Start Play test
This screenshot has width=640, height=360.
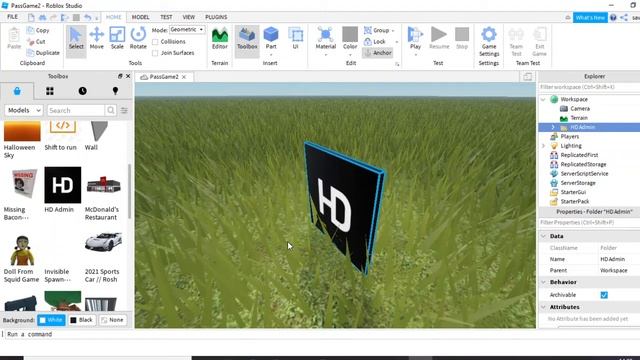tap(416, 38)
